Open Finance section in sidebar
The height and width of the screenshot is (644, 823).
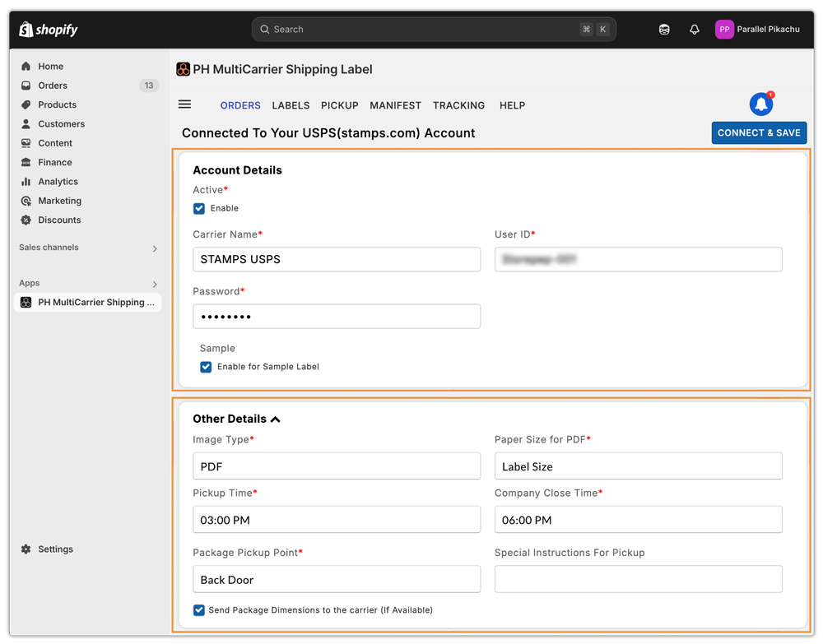pos(54,162)
